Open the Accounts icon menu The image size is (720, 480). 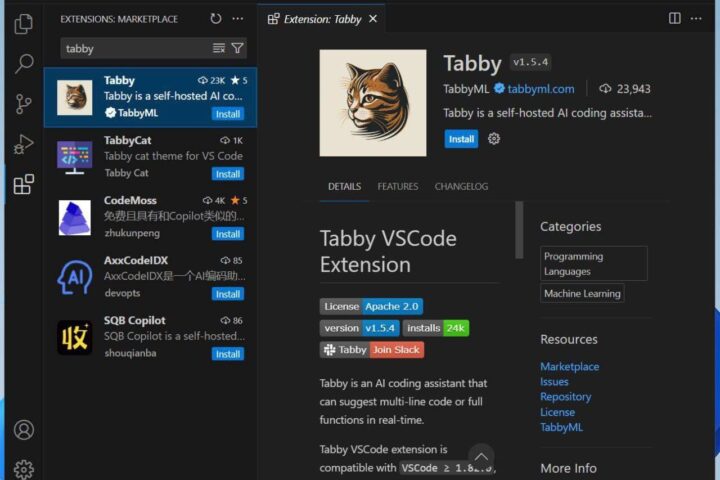point(23,430)
